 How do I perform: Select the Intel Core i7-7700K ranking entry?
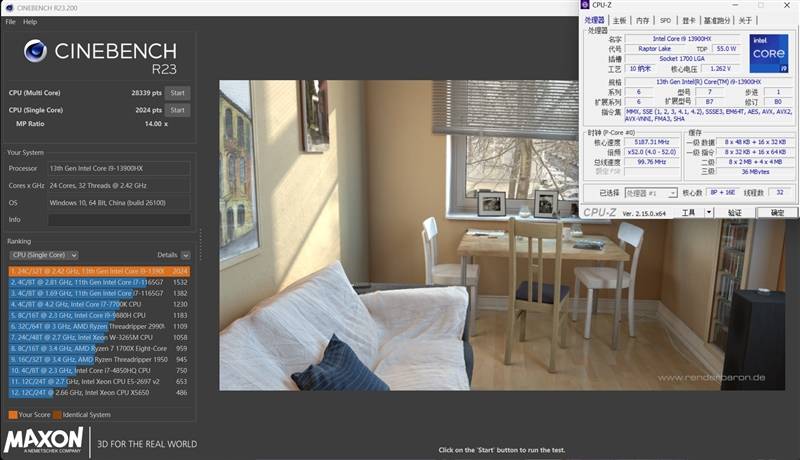click(99, 304)
